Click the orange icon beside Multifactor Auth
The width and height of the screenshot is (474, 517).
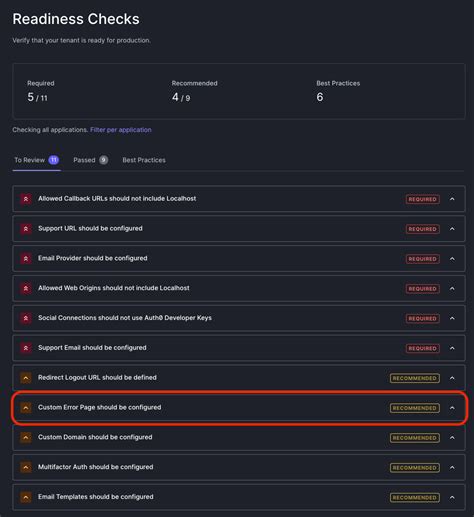point(26,467)
